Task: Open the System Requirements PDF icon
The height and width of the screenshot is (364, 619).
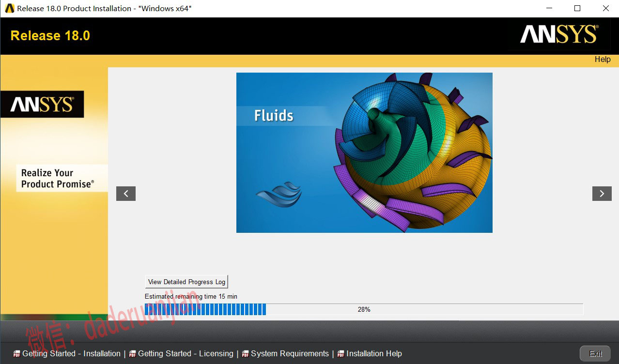Action: pyautogui.click(x=245, y=354)
